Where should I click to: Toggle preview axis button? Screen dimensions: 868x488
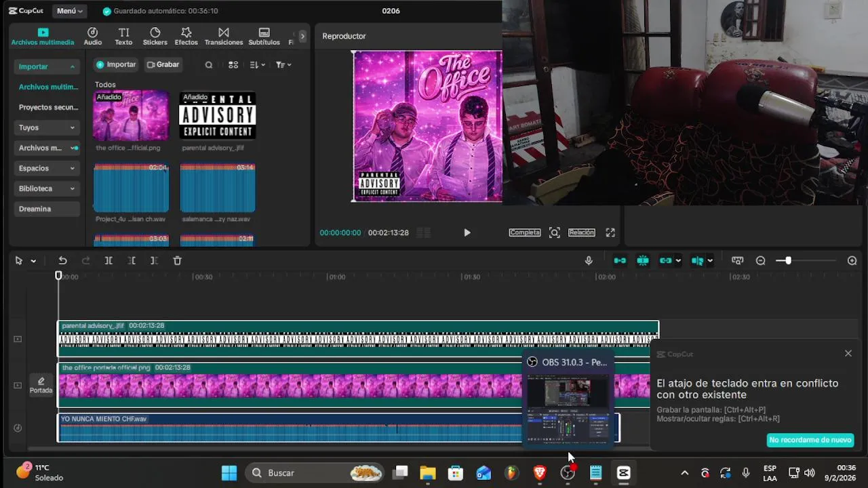pyautogui.click(x=697, y=261)
